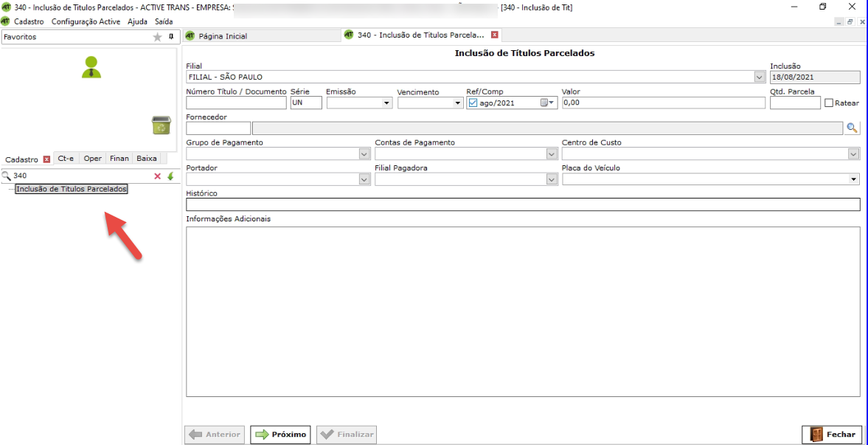The image size is (868, 445).
Task: Close the 340 Inclusão de Títulos tab
Action: point(495,35)
